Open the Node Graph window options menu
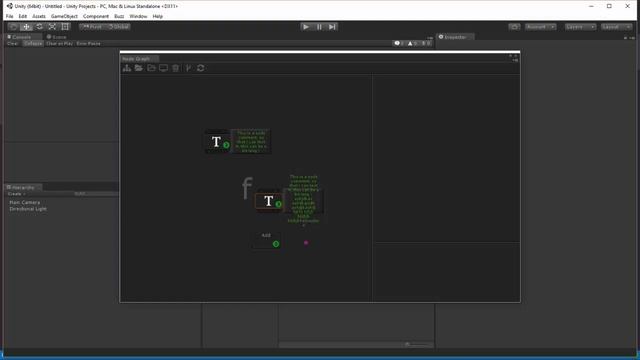This screenshot has height=360, width=640. tap(515, 60)
